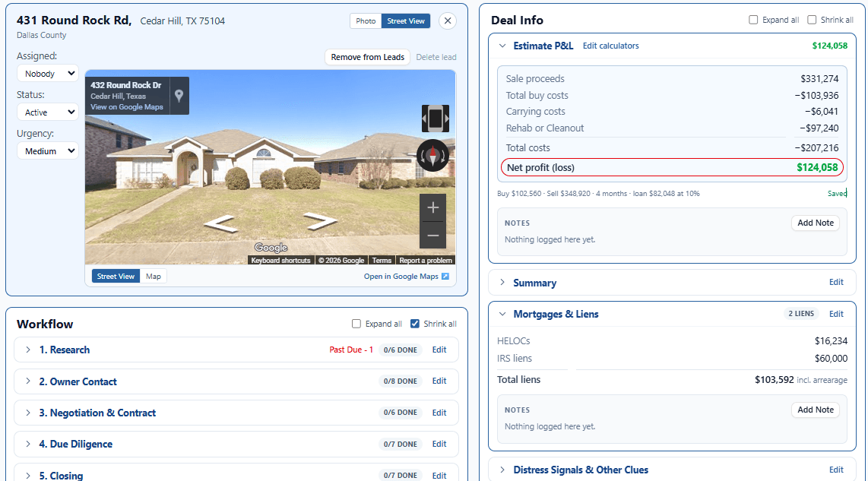The width and height of the screenshot is (868, 481).
Task: Check Expand all in Deal Info
Action: point(753,20)
